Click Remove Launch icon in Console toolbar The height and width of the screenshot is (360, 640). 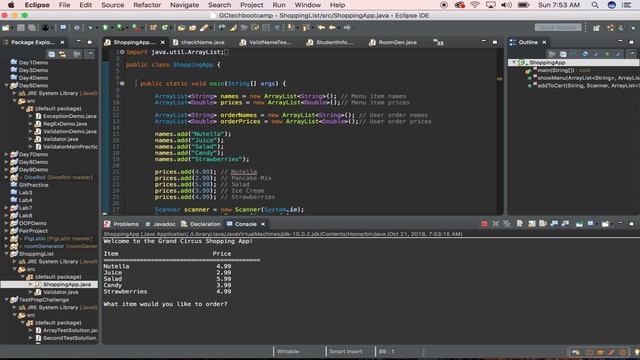pos(495,224)
